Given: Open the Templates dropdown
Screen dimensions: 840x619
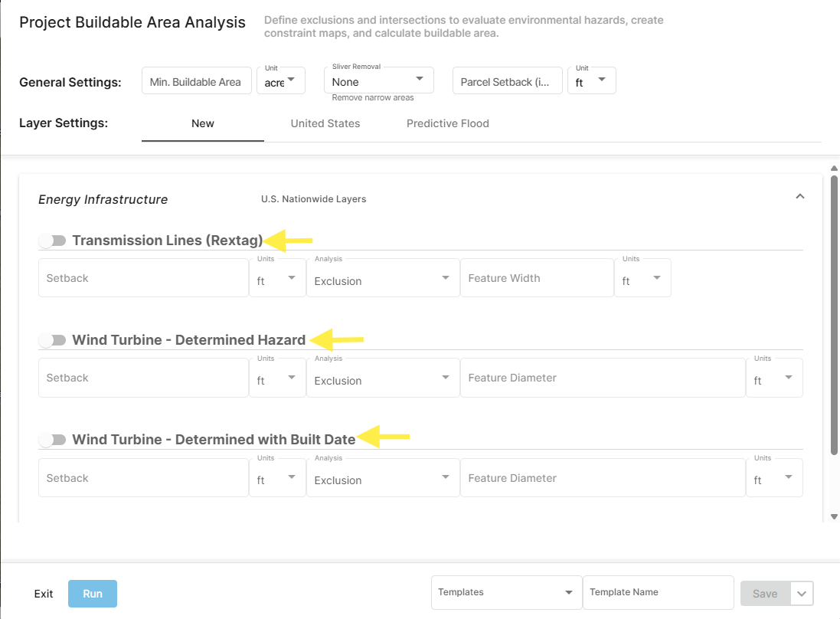Looking at the screenshot, I should (x=568, y=591).
